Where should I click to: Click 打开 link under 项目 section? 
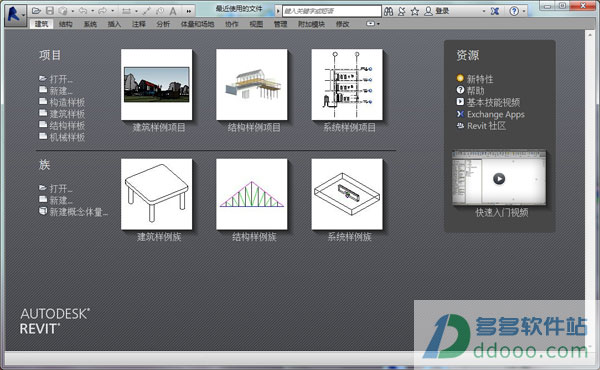(60, 79)
